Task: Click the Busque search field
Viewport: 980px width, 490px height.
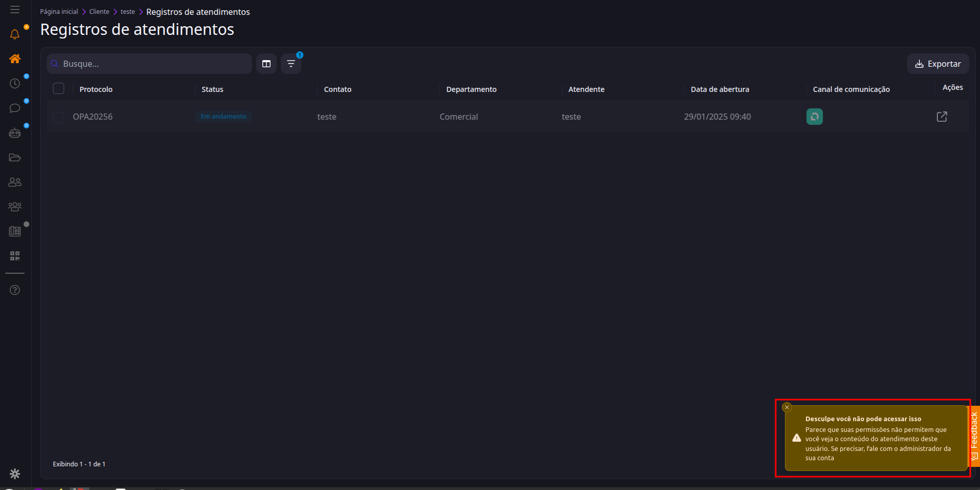Action: pyautogui.click(x=149, y=64)
